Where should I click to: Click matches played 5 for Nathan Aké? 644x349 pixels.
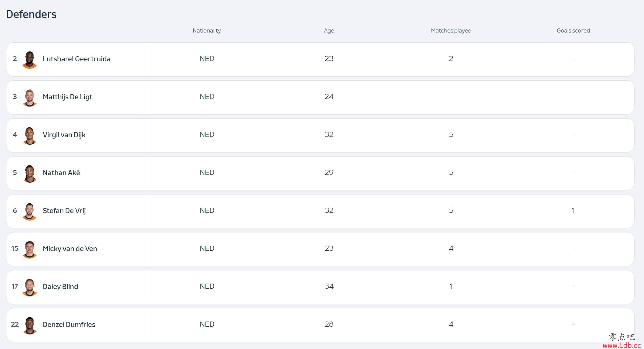click(x=451, y=172)
